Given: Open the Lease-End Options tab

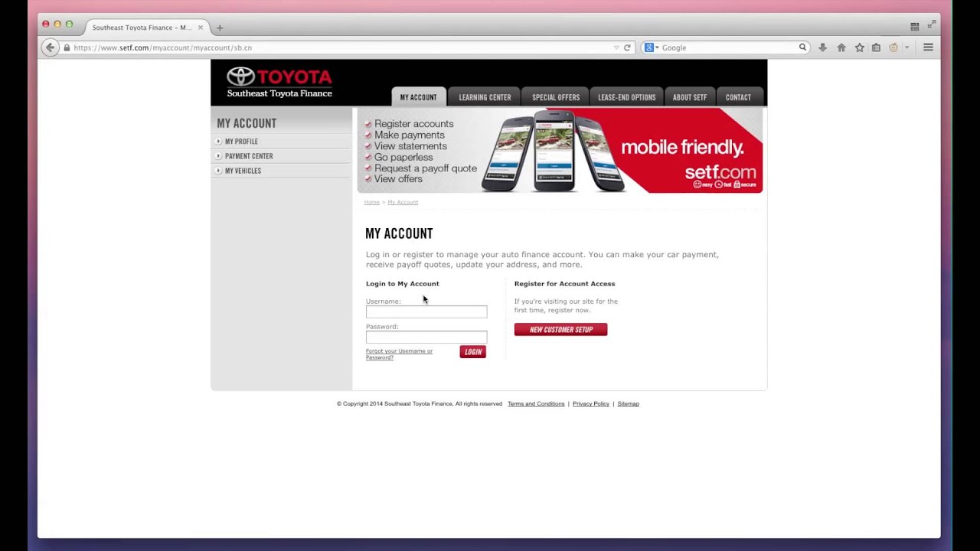Looking at the screenshot, I should (627, 97).
